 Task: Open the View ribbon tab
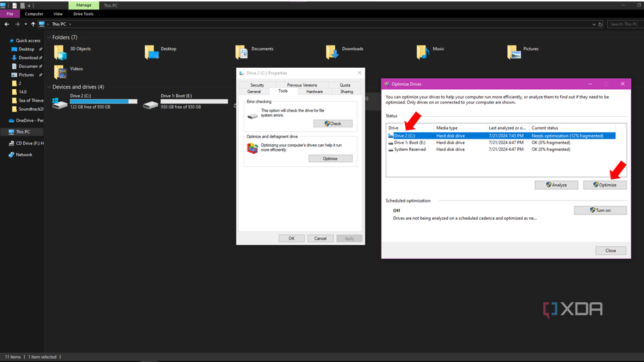click(x=58, y=14)
